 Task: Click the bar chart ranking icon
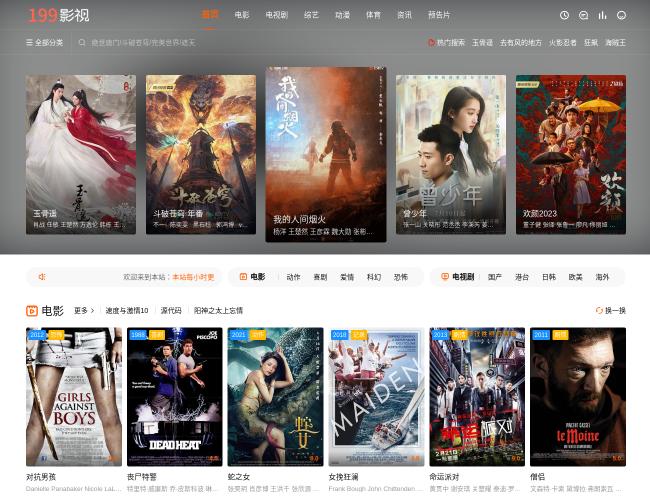(602, 15)
